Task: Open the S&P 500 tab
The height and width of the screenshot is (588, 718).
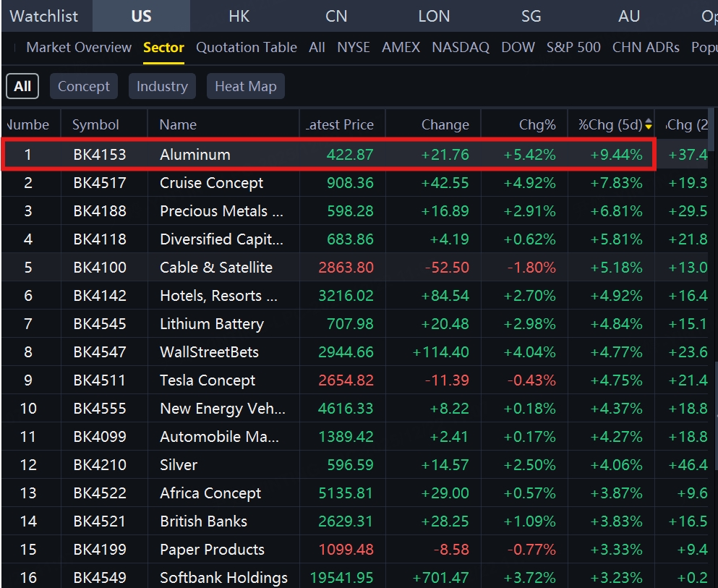Action: (573, 48)
